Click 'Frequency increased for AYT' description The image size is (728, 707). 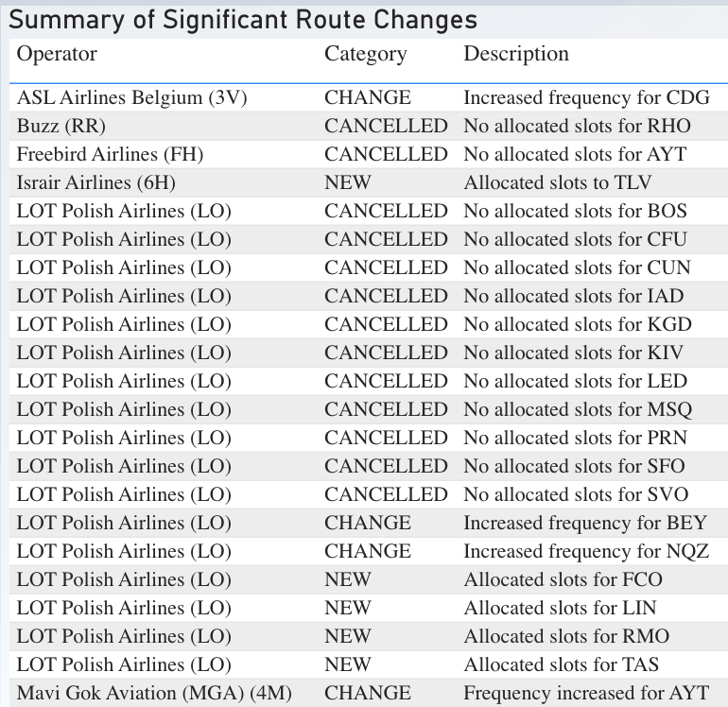586,693
